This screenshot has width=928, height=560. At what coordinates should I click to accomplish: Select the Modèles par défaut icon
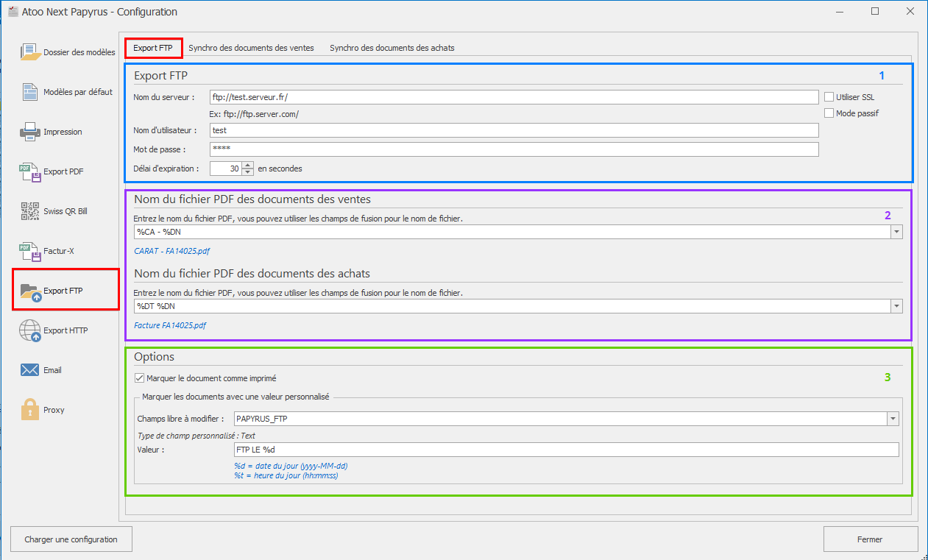click(x=29, y=92)
